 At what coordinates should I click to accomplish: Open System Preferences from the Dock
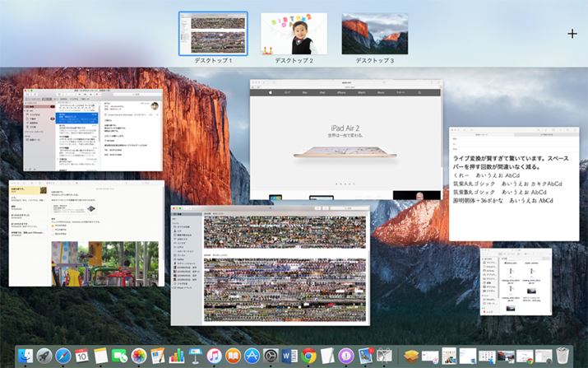click(x=271, y=356)
